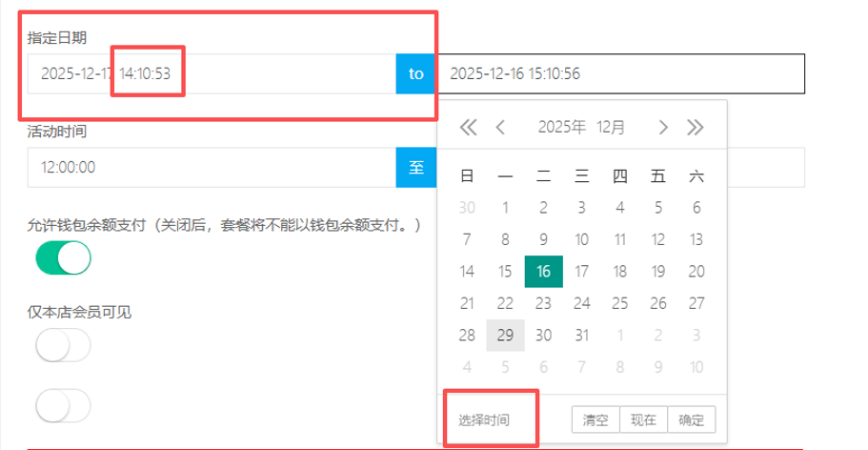Toggle the unlabeled bottom switch

[x=63, y=405]
